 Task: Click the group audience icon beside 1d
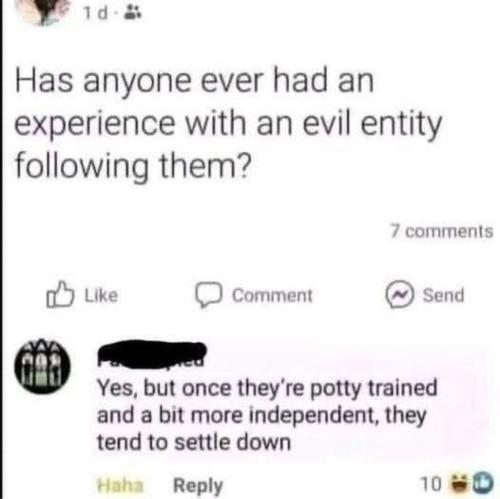pyautogui.click(x=133, y=14)
